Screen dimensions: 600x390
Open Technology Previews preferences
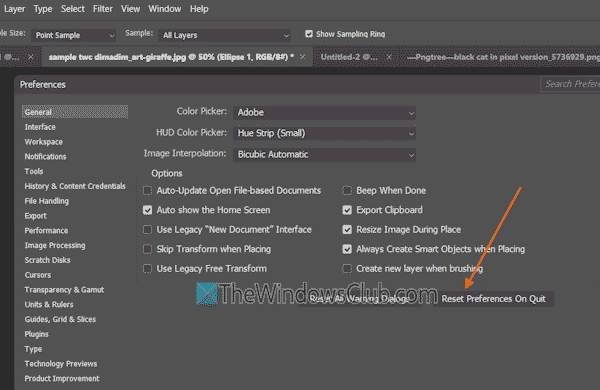61,364
